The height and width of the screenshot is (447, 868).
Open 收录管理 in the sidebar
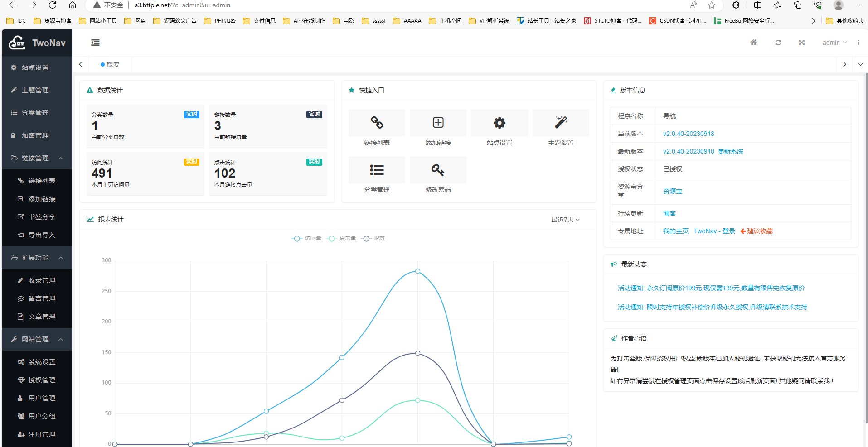click(x=37, y=280)
